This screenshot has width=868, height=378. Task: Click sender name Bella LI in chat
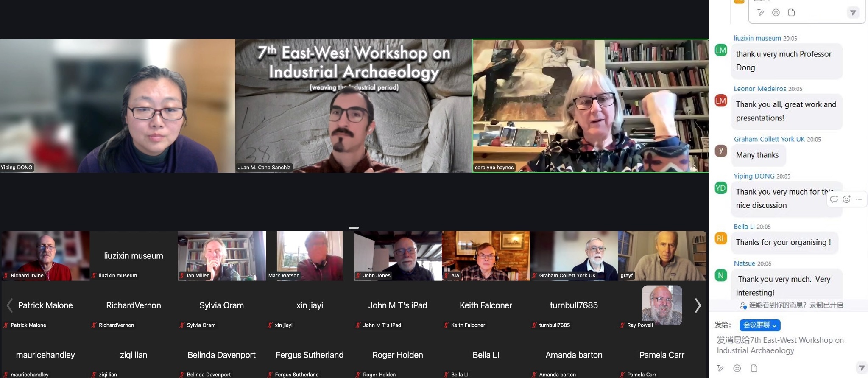point(744,227)
